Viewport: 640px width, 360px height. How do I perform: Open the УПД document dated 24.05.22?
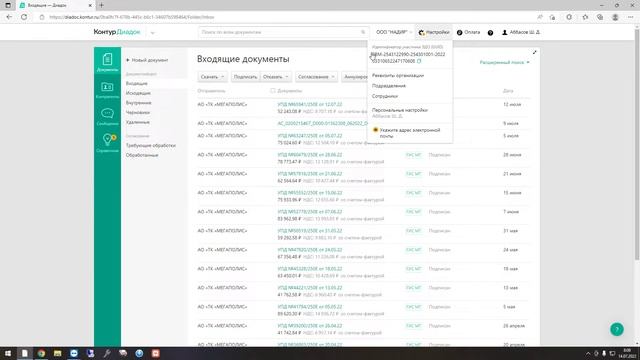(310, 250)
